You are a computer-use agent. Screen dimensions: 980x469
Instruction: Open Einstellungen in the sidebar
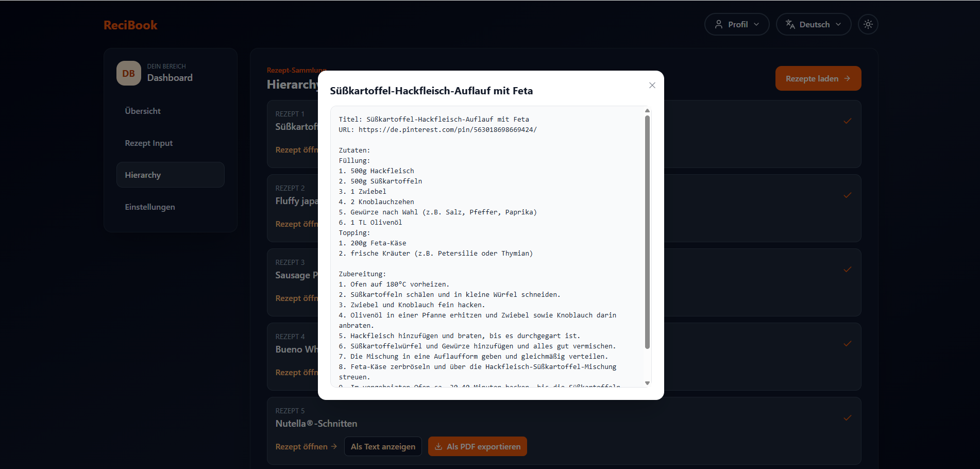(170, 207)
